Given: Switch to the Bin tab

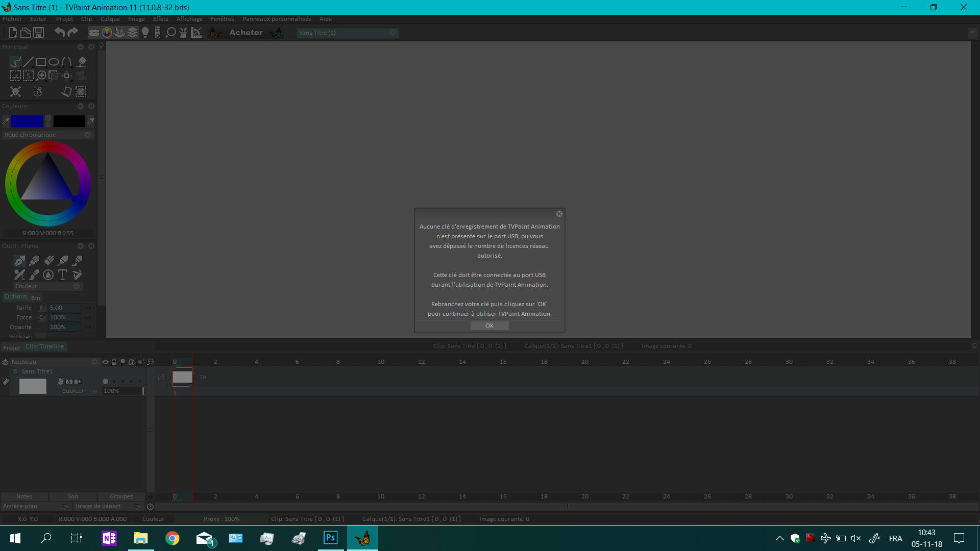Looking at the screenshot, I should coord(36,297).
